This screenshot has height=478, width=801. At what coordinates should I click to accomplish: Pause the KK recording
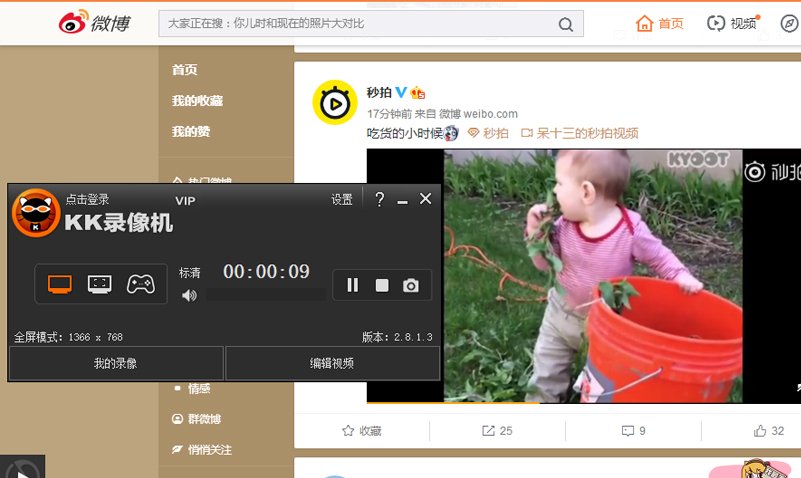(352, 285)
